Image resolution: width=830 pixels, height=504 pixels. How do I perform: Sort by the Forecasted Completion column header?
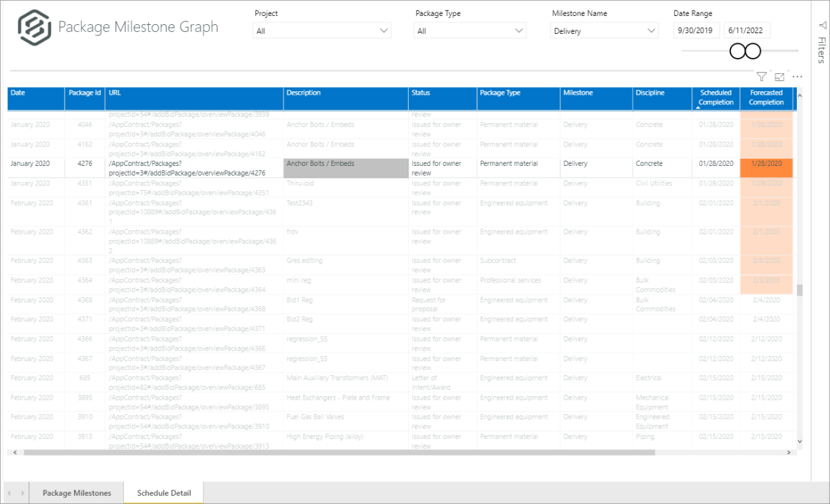pos(766,97)
